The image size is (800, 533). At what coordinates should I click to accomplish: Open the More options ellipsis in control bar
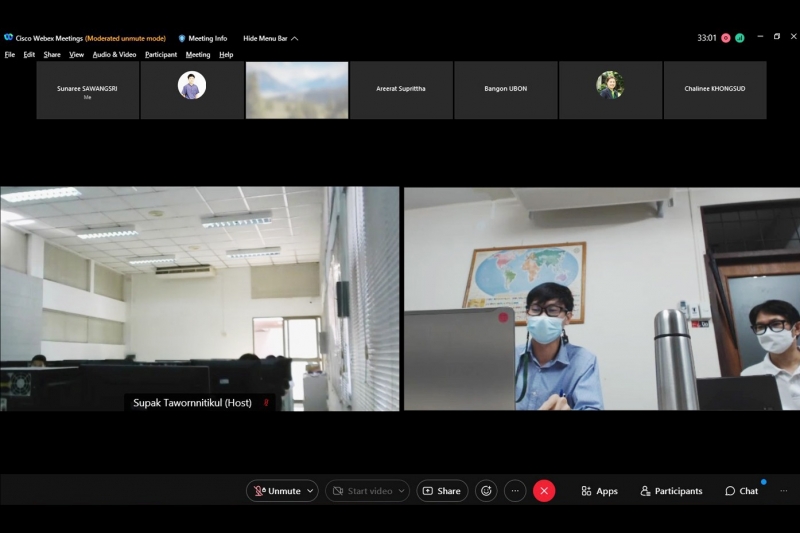(515, 491)
